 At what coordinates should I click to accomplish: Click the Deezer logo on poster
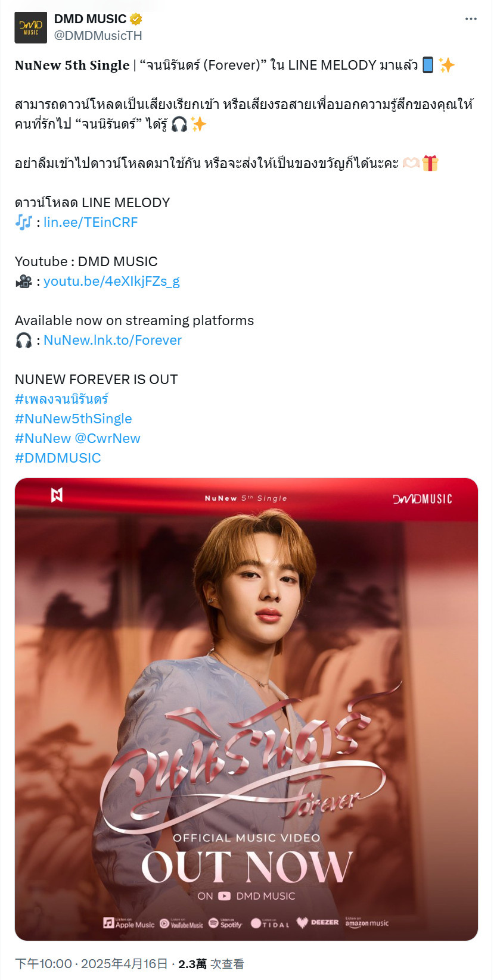(318, 923)
